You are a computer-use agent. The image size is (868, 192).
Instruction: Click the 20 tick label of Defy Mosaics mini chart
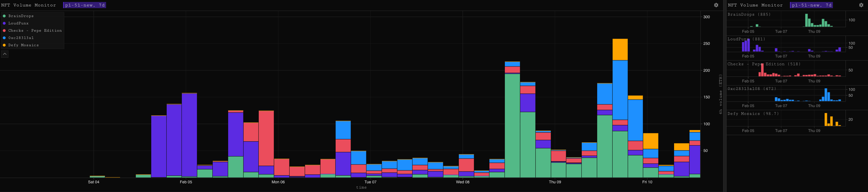click(851, 119)
